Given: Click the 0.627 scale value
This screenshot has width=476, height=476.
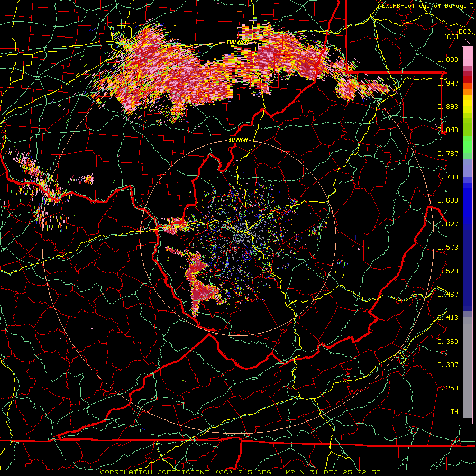Looking at the screenshot, I should (x=448, y=224).
